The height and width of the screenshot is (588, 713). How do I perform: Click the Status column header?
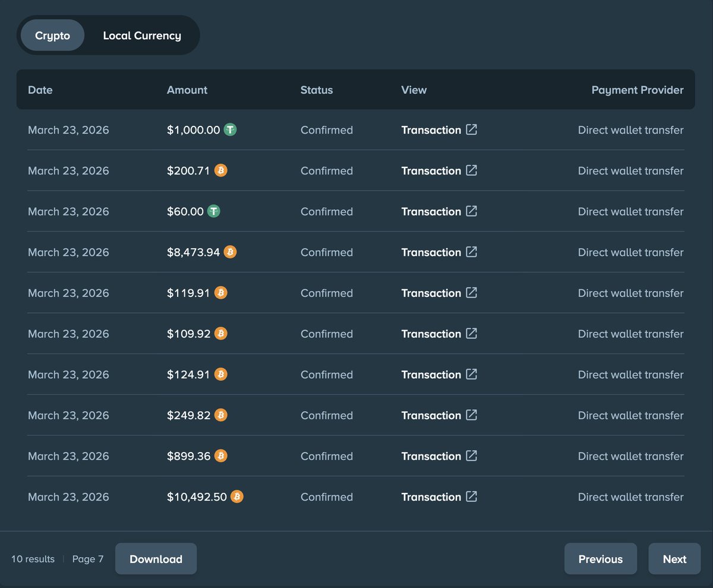(317, 90)
